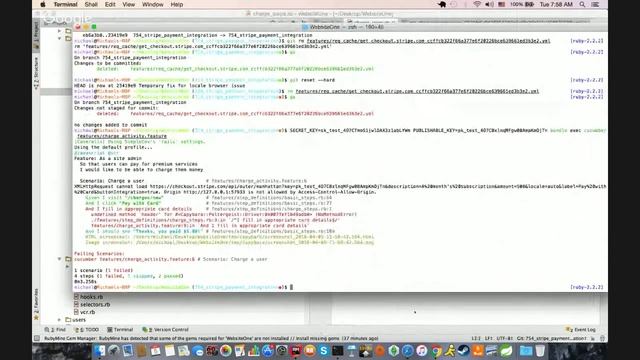Image resolution: width=640 pixels, height=360 pixels.
Task: Open Launchpad rocket from the Dock
Action: coord(113,351)
